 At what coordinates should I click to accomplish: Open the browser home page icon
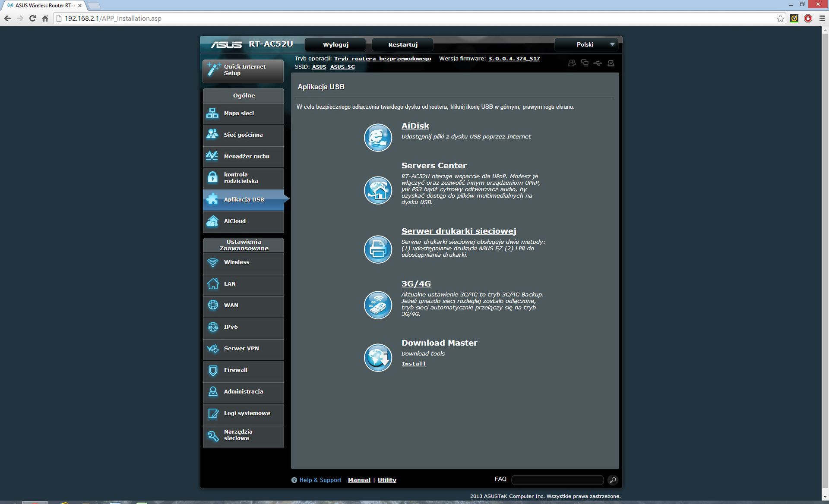(x=45, y=18)
